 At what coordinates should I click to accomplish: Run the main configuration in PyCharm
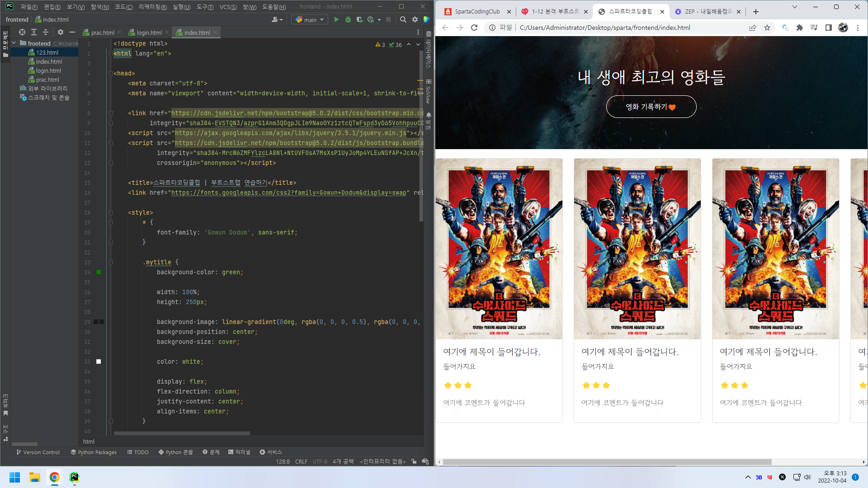(x=336, y=19)
